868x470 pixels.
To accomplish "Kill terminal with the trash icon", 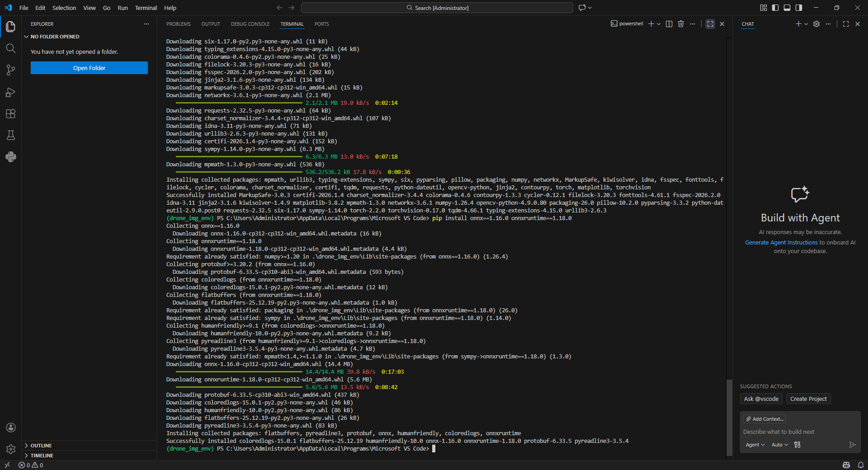I will [681, 24].
